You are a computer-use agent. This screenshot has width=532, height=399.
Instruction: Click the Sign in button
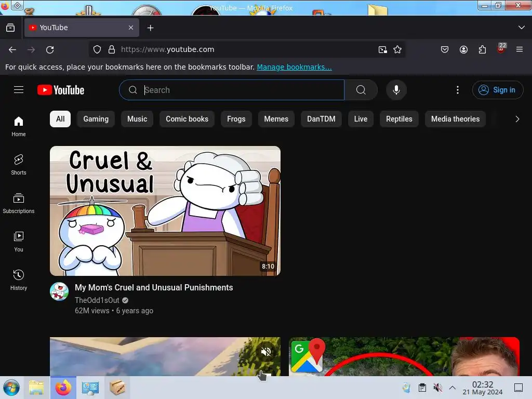click(497, 90)
